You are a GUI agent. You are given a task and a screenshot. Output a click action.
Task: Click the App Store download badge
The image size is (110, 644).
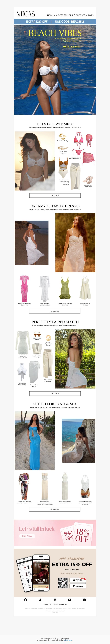[x=78, y=580]
